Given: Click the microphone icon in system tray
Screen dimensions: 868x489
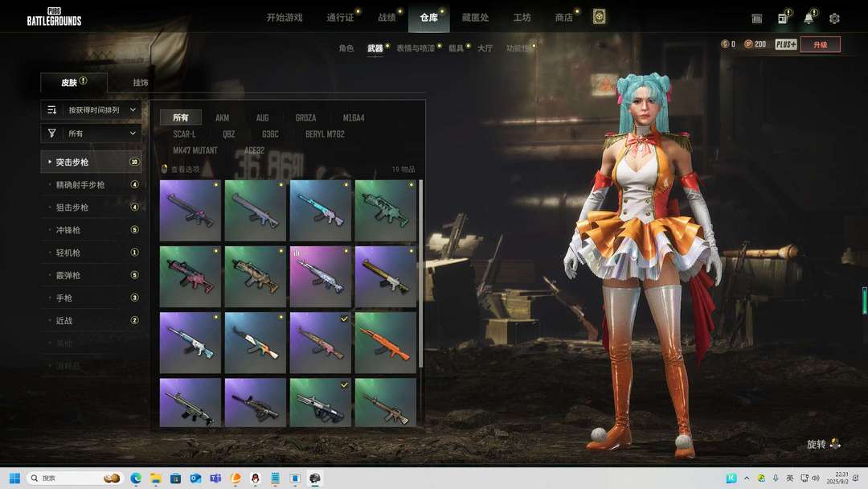Looking at the screenshot, I should click(x=776, y=478).
